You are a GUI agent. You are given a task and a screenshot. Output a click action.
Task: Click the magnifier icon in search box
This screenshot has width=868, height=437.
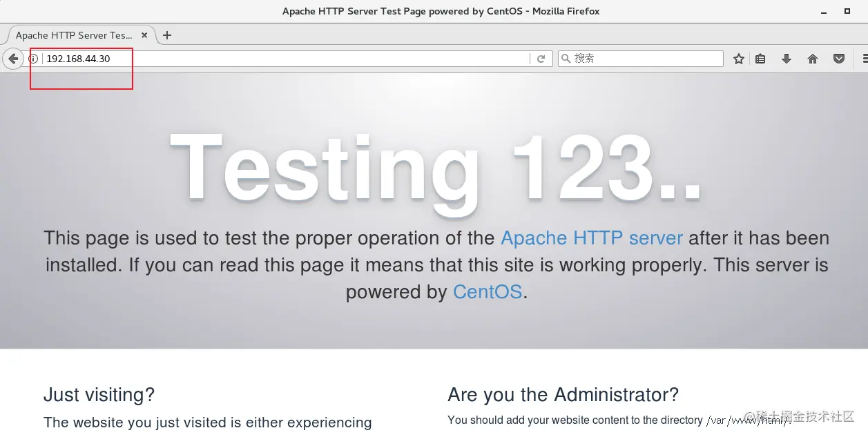click(x=566, y=59)
